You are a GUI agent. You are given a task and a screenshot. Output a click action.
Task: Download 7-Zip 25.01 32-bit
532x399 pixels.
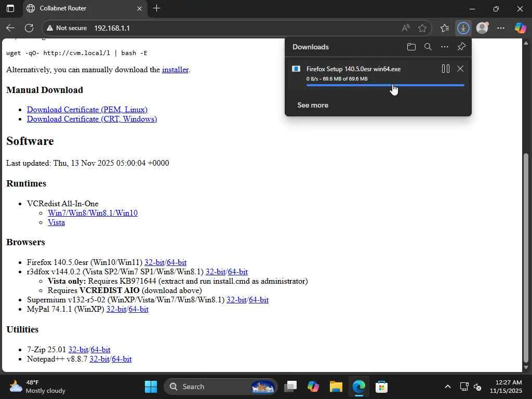click(78, 350)
